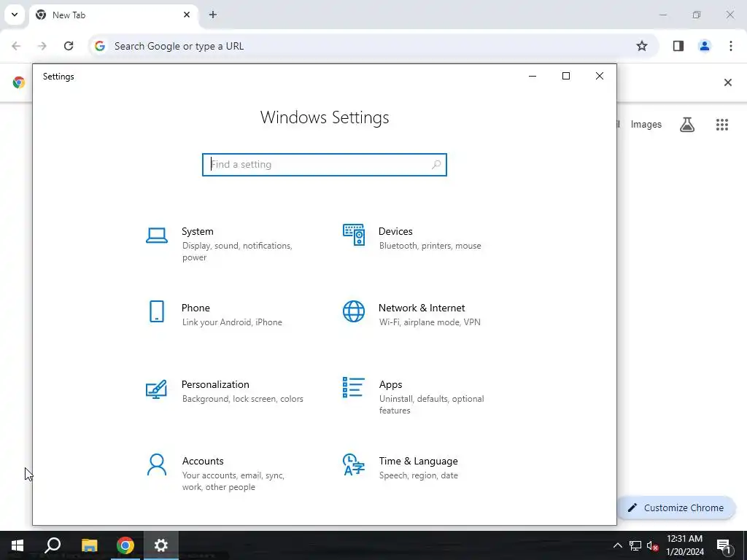Open the Network & Internet category title
This screenshot has height=560, width=747.
[x=422, y=308]
